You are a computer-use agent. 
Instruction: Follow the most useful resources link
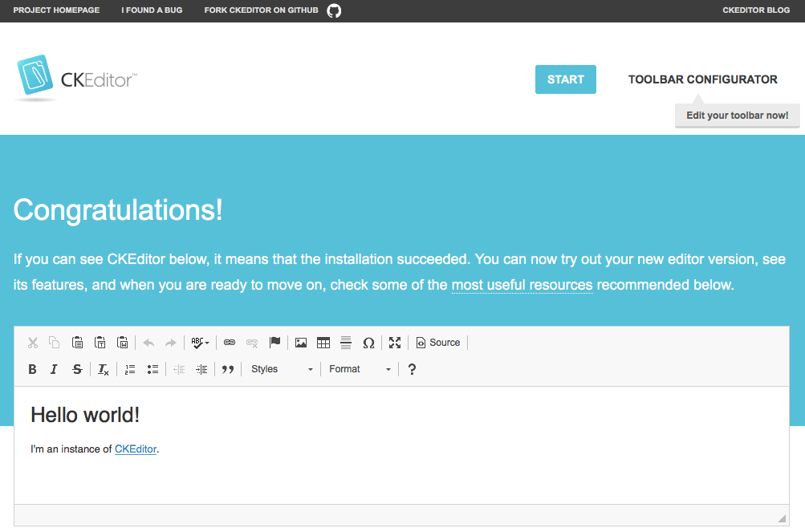tap(522, 285)
